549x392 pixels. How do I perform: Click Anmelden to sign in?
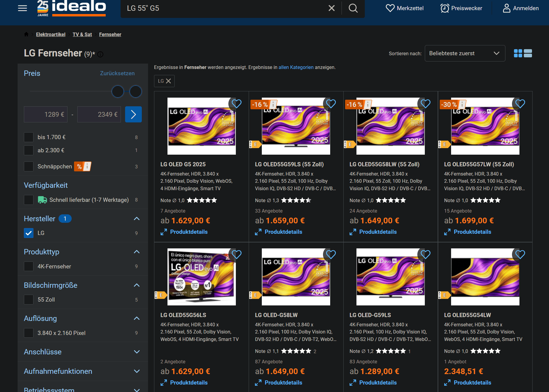[x=521, y=8]
